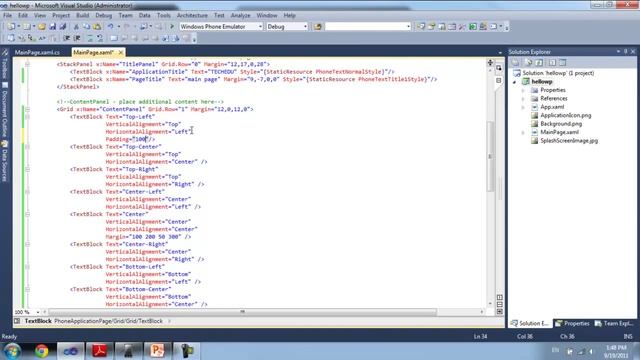Click the New Project toolbar icon

[x=11, y=27]
